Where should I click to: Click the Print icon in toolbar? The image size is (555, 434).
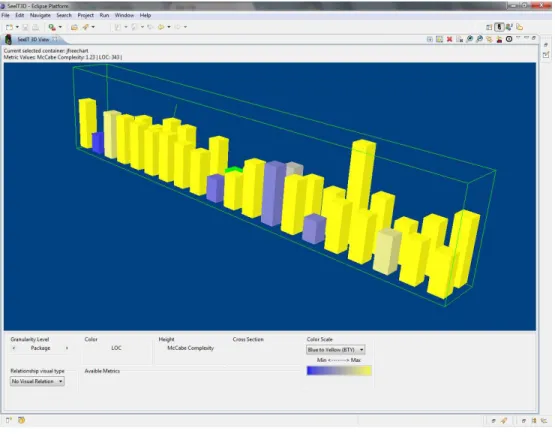tap(35, 27)
